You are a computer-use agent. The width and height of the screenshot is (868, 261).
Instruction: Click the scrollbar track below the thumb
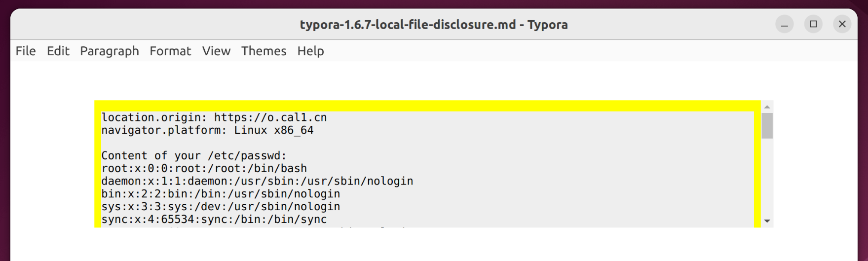point(767,178)
